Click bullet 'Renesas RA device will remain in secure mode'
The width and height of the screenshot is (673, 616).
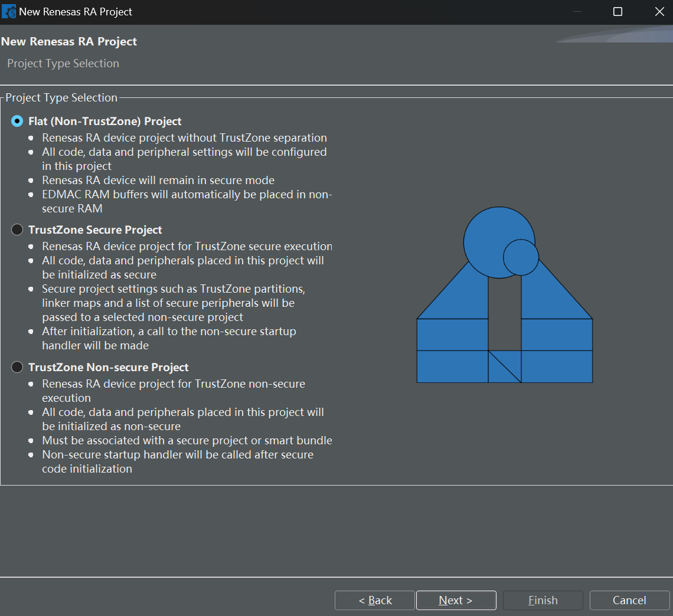(158, 180)
